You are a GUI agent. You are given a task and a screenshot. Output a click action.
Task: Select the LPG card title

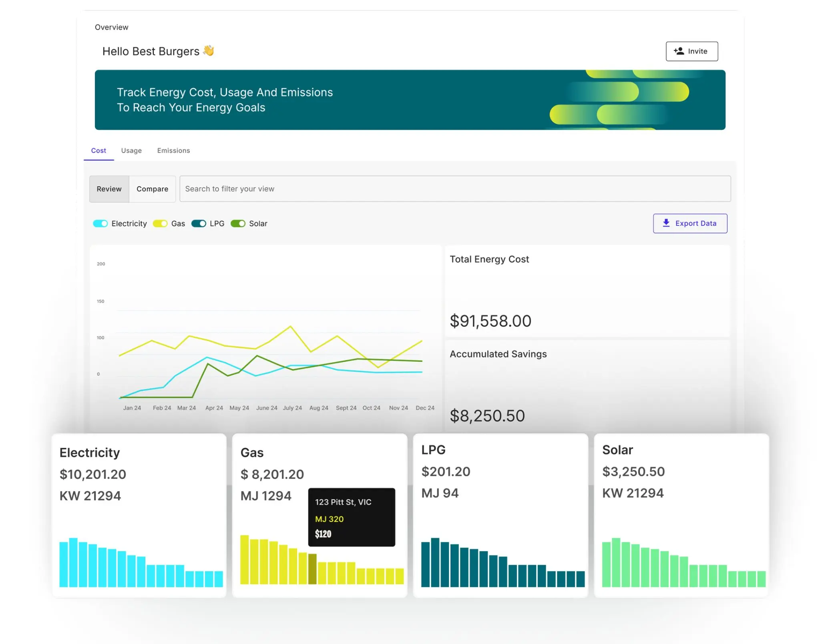433,450
